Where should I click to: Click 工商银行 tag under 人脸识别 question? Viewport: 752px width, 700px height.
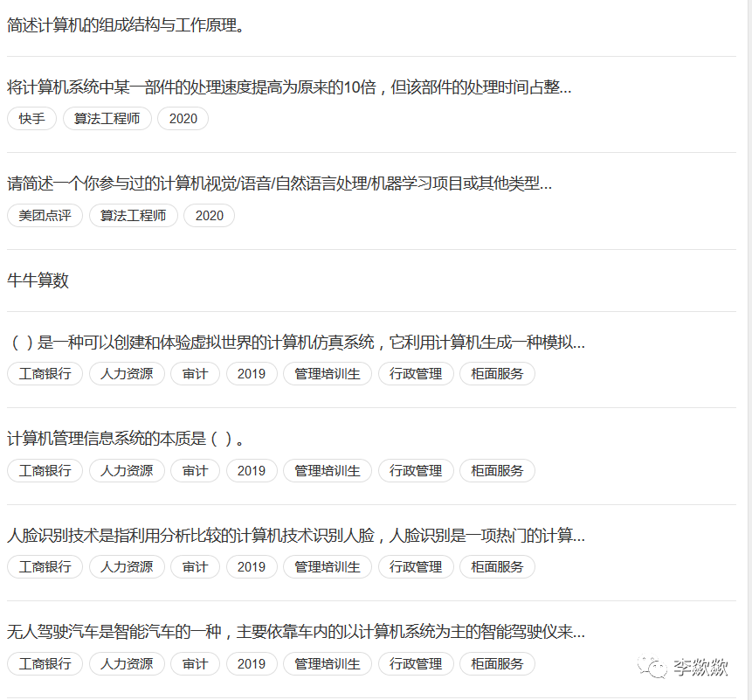pos(45,566)
